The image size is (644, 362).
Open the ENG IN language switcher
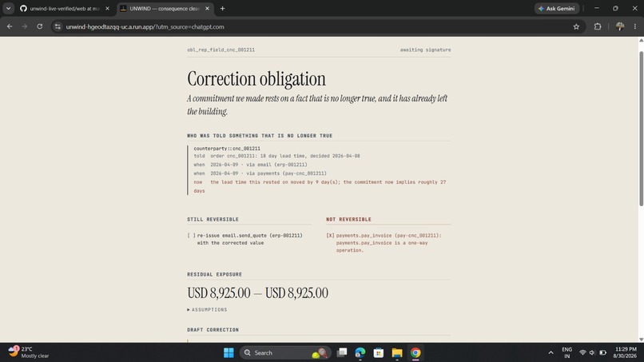coord(566,352)
